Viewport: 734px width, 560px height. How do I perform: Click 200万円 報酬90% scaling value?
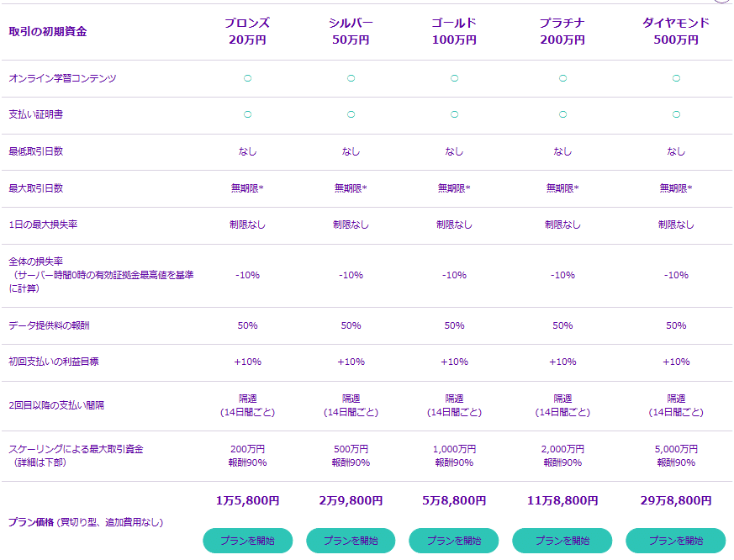pyautogui.click(x=248, y=456)
